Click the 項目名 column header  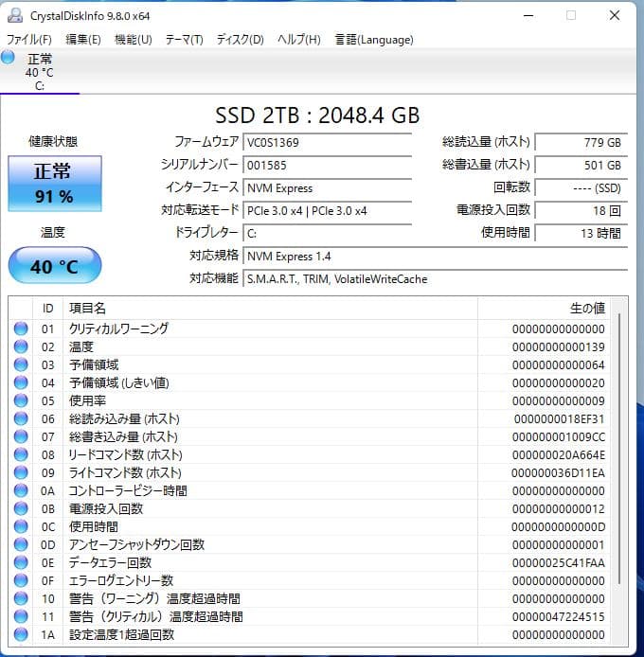pyautogui.click(x=270, y=309)
